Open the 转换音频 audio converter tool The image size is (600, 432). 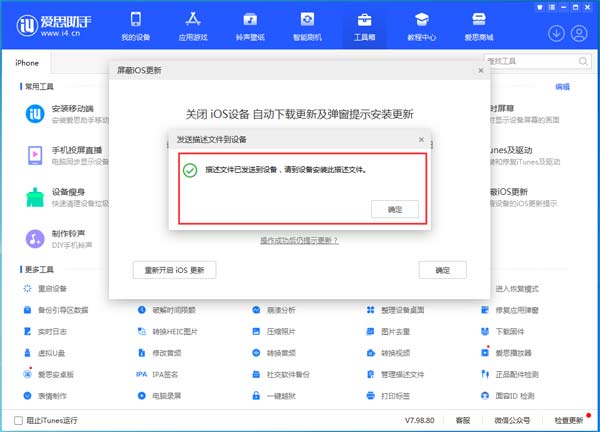click(274, 353)
